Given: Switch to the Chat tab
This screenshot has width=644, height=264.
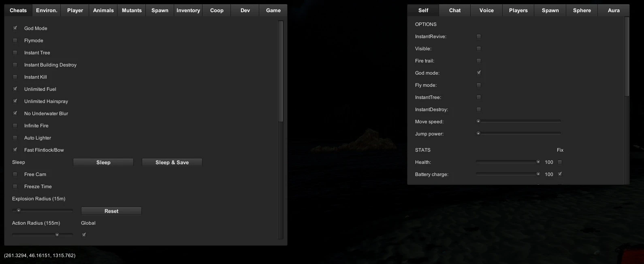Looking at the screenshot, I should tap(455, 11).
